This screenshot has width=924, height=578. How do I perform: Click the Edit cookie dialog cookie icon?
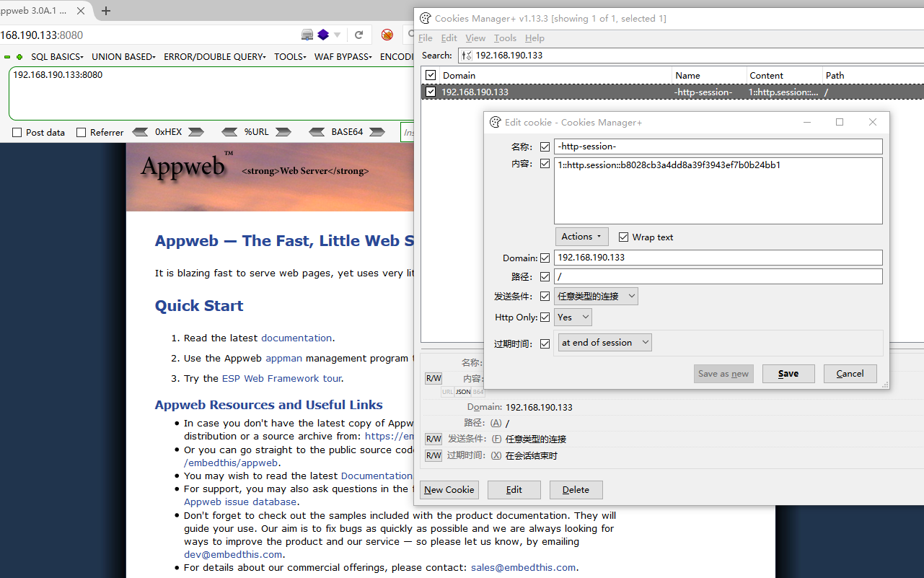(495, 123)
